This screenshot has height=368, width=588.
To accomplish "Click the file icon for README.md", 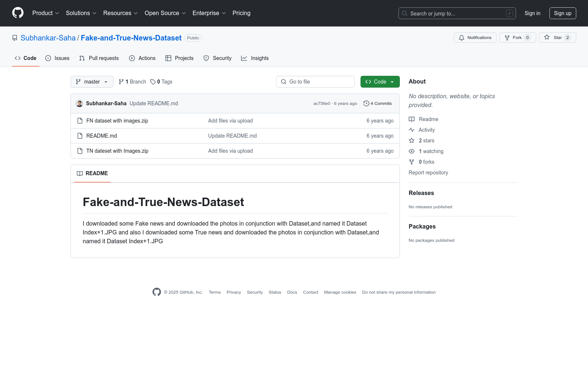I will coord(80,136).
